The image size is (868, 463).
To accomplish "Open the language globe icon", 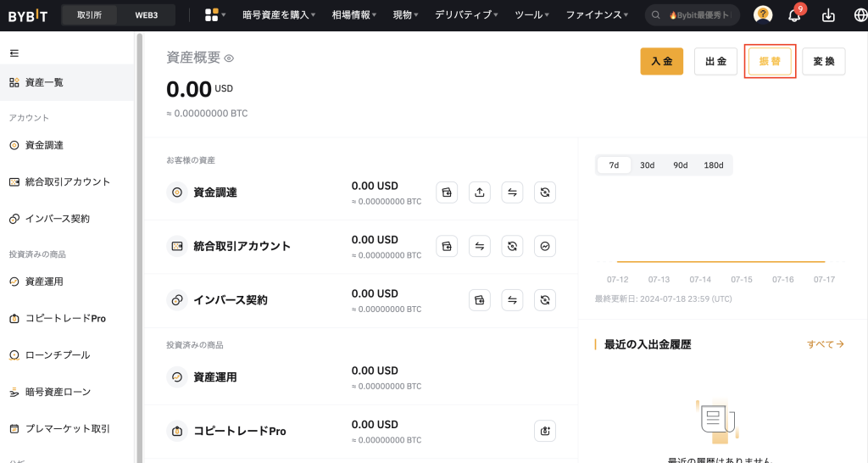I will coord(860,15).
